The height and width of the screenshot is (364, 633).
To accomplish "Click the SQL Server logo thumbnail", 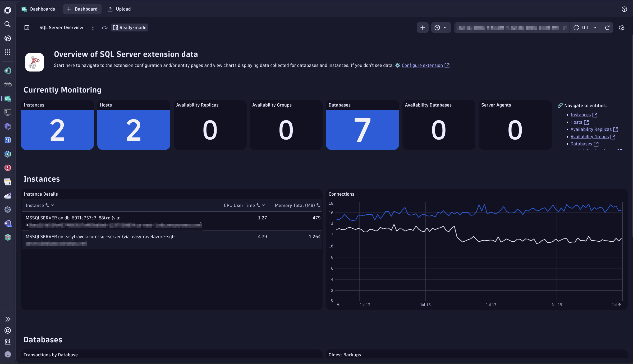I will tap(35, 62).
